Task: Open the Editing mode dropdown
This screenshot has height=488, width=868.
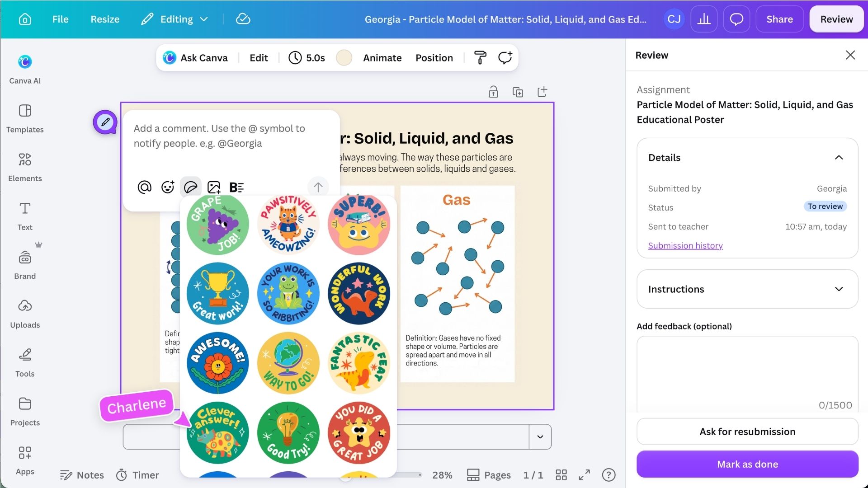Action: point(175,19)
